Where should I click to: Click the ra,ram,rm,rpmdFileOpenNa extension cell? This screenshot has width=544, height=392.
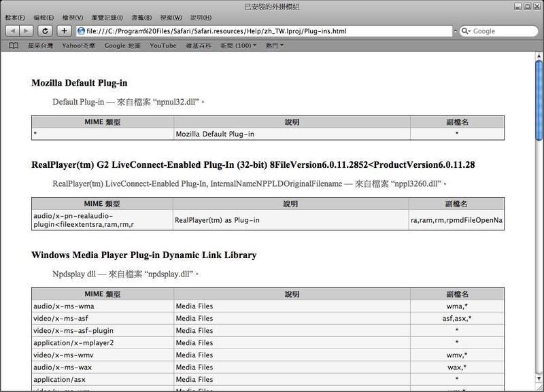coord(456,220)
